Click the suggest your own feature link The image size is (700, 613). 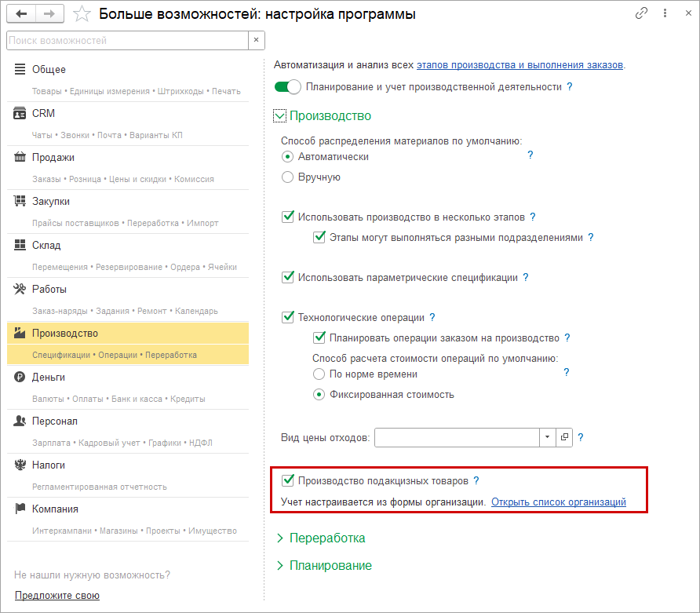pyautogui.click(x=57, y=595)
